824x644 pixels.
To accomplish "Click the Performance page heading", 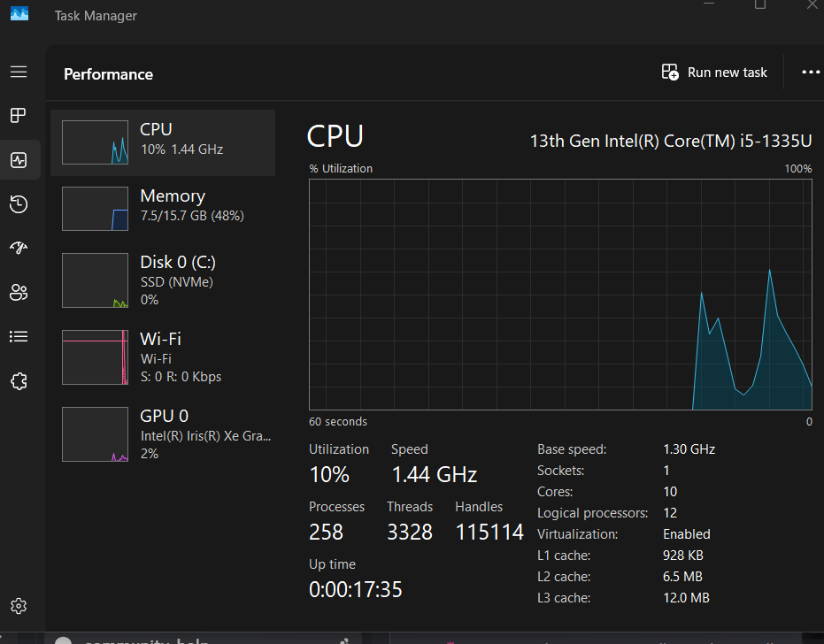I will point(108,74).
